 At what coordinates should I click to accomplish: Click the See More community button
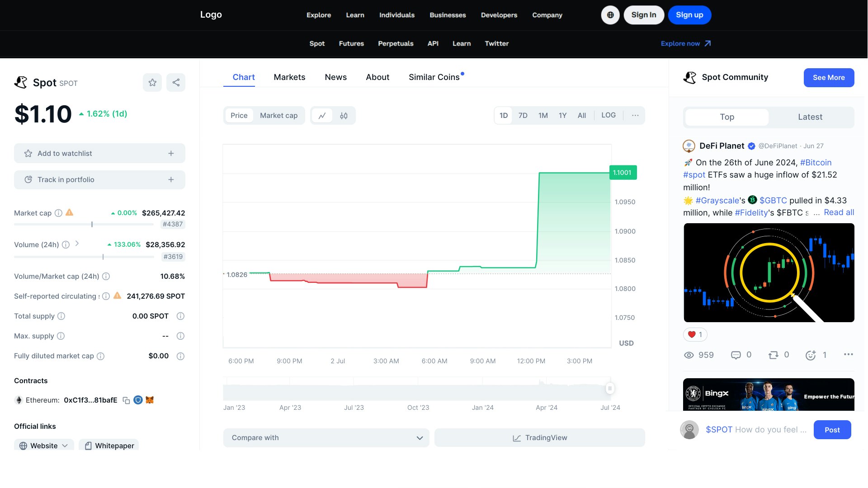point(829,77)
